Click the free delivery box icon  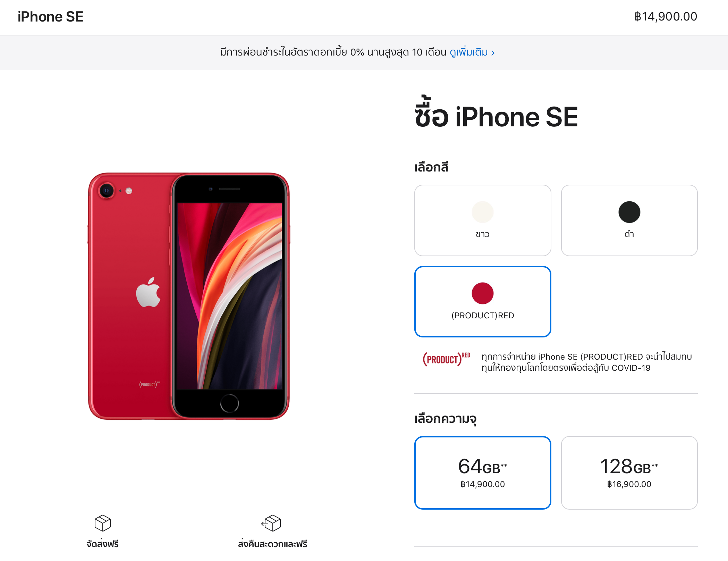(103, 523)
